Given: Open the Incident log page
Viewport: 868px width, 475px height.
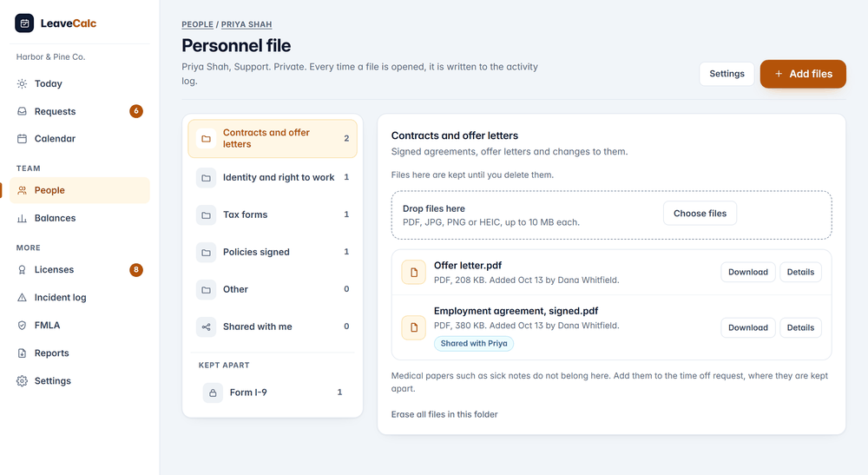Looking at the screenshot, I should 80,297.
